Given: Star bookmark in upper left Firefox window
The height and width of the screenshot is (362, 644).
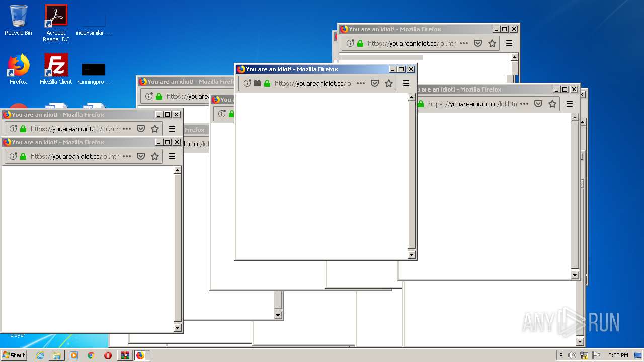Looking at the screenshot, I should [x=155, y=129].
